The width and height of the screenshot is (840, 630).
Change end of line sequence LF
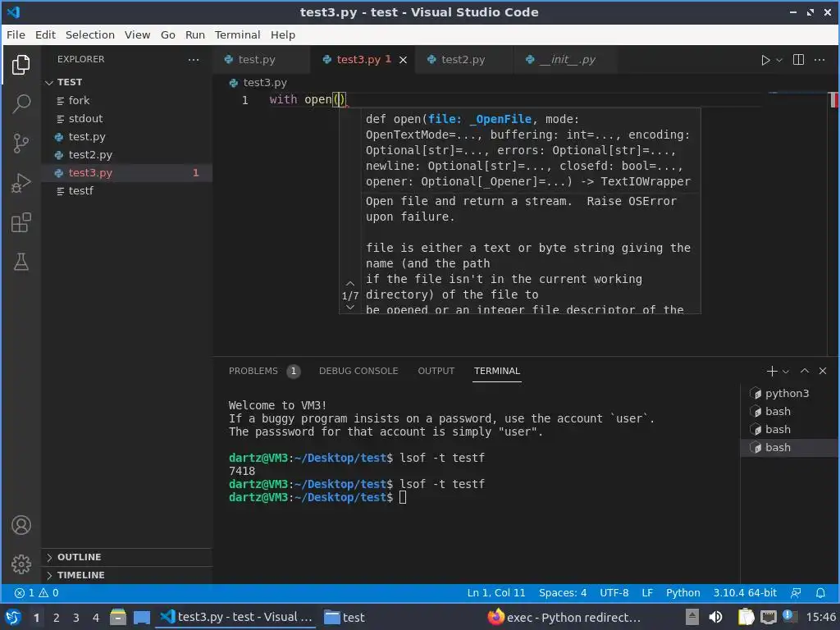[x=647, y=593]
